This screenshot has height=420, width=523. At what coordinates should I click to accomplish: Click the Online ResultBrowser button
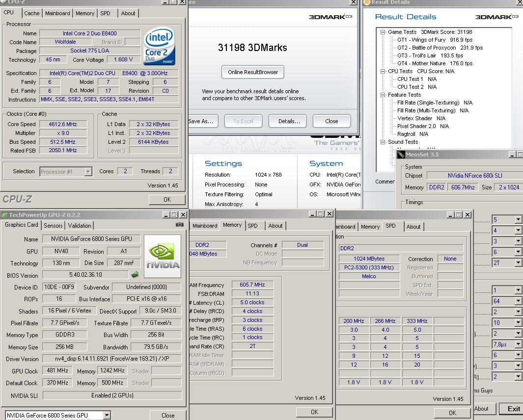[x=253, y=72]
